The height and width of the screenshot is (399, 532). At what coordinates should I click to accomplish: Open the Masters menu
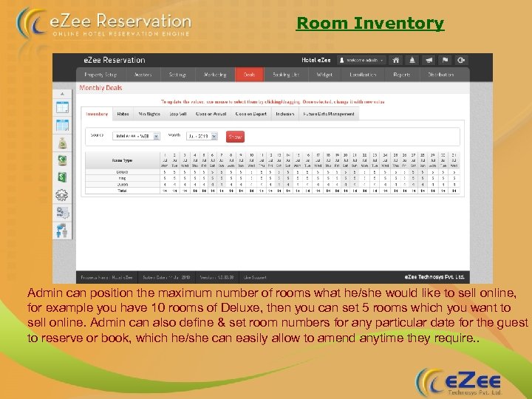click(x=143, y=75)
